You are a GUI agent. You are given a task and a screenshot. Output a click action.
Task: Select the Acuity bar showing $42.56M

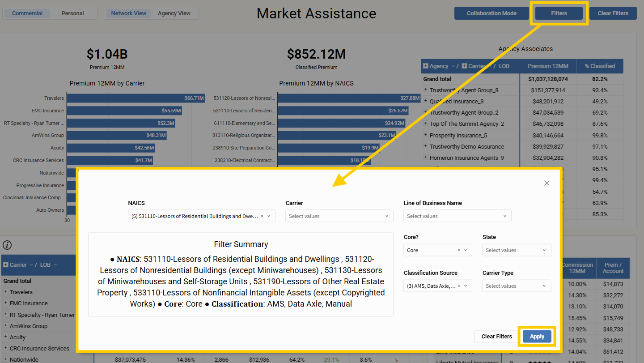tap(111, 148)
